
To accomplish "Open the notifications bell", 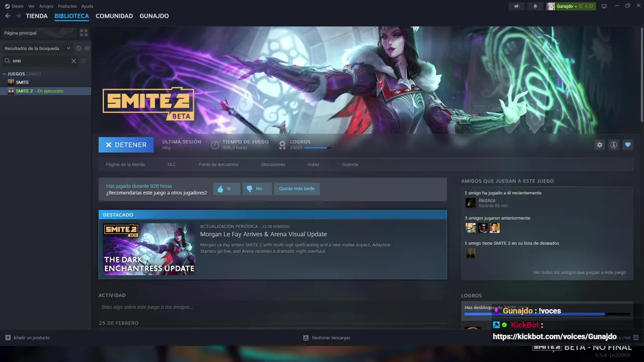I will coord(535,6).
